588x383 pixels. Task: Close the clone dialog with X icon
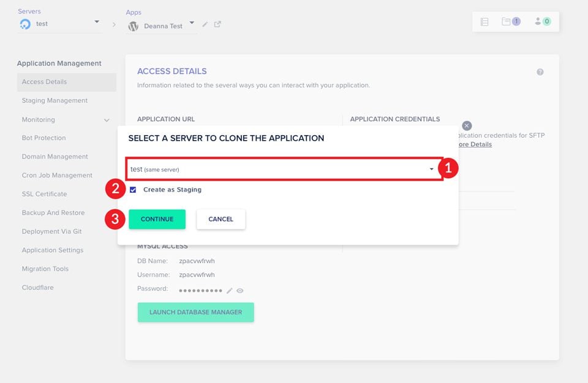tap(467, 126)
